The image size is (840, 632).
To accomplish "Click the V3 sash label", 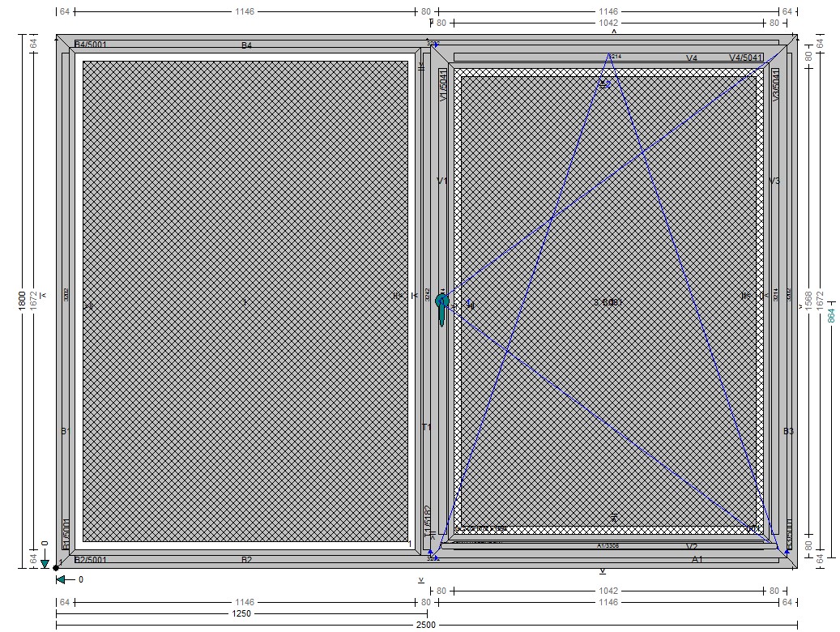I will (x=774, y=181).
